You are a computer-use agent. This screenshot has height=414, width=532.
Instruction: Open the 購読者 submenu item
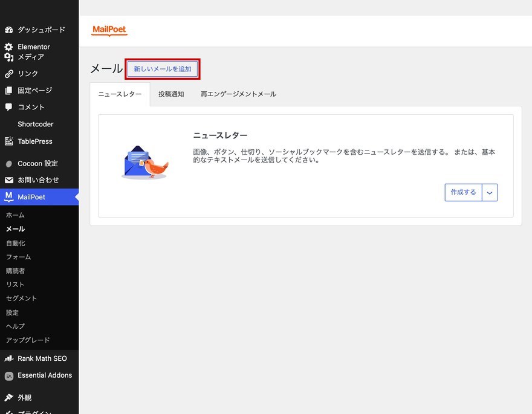[x=15, y=271]
